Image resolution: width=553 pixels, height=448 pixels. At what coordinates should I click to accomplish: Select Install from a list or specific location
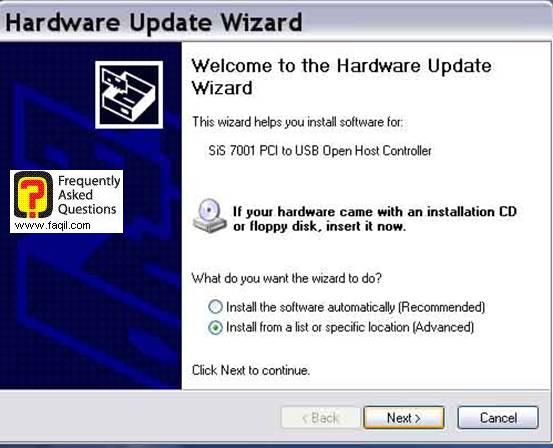coord(215,328)
